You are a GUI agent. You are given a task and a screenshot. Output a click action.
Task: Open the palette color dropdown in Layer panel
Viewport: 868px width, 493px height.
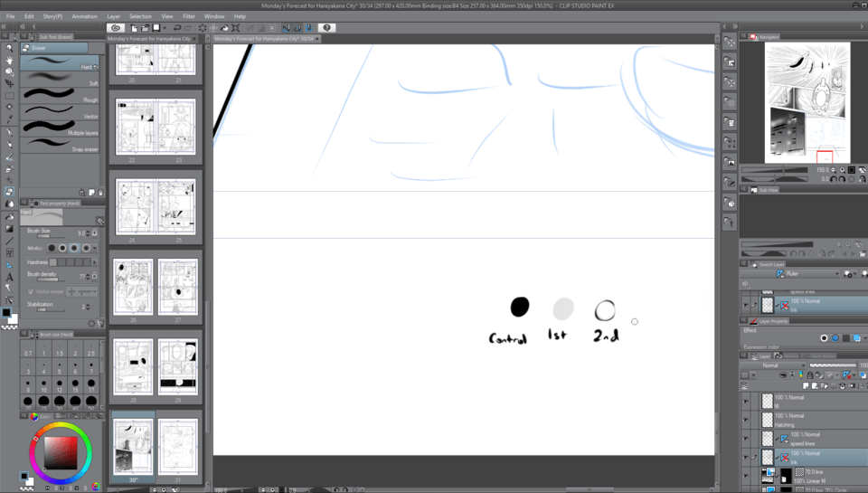[753, 375]
